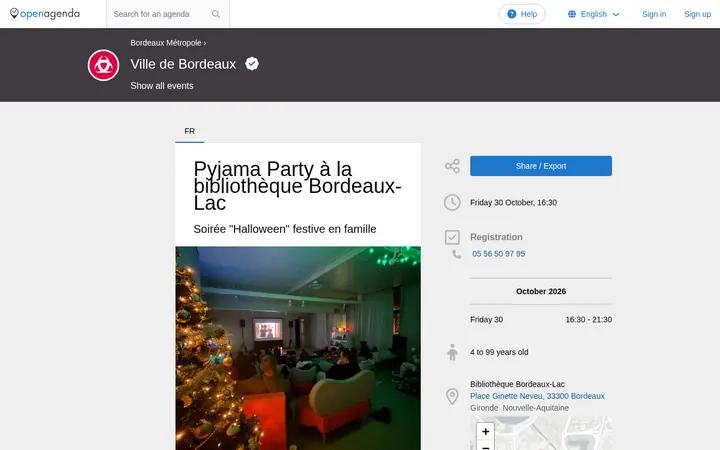Click the October 2026 month header
Screen dimensions: 720x450
[x=541, y=291]
